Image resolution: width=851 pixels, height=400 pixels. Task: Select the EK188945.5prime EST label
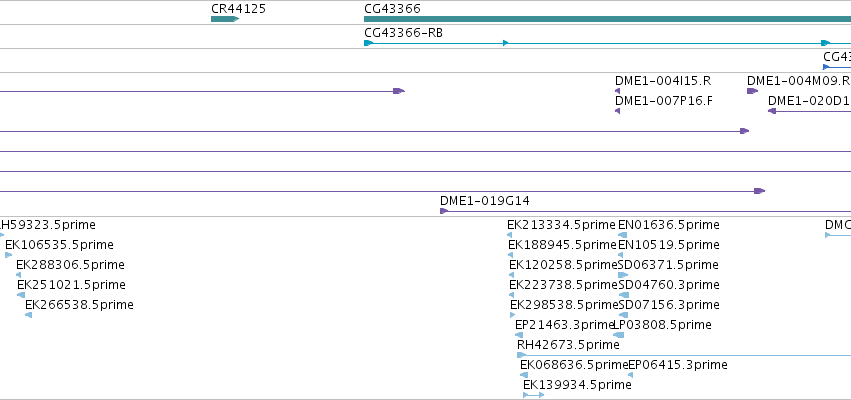click(x=562, y=245)
